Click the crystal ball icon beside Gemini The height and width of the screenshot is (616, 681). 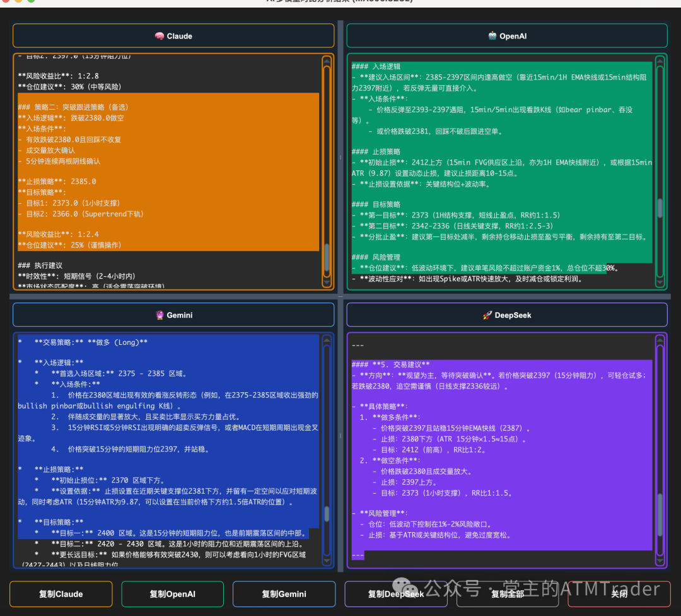click(x=160, y=315)
